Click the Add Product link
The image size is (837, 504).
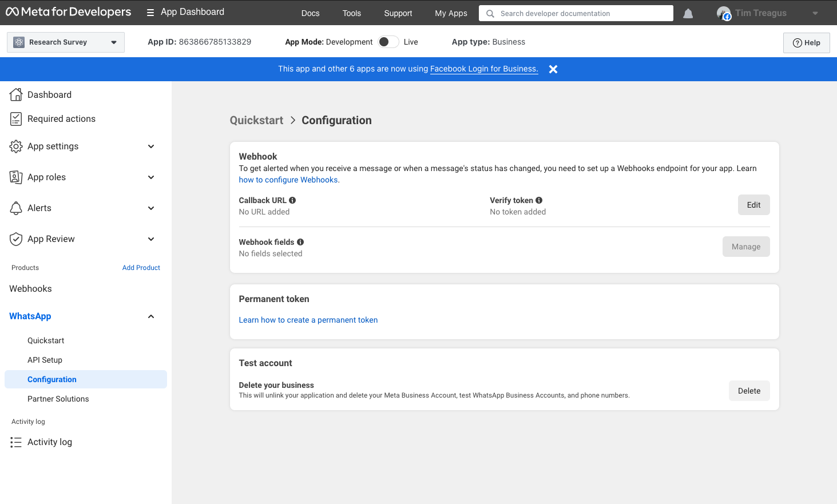141,268
